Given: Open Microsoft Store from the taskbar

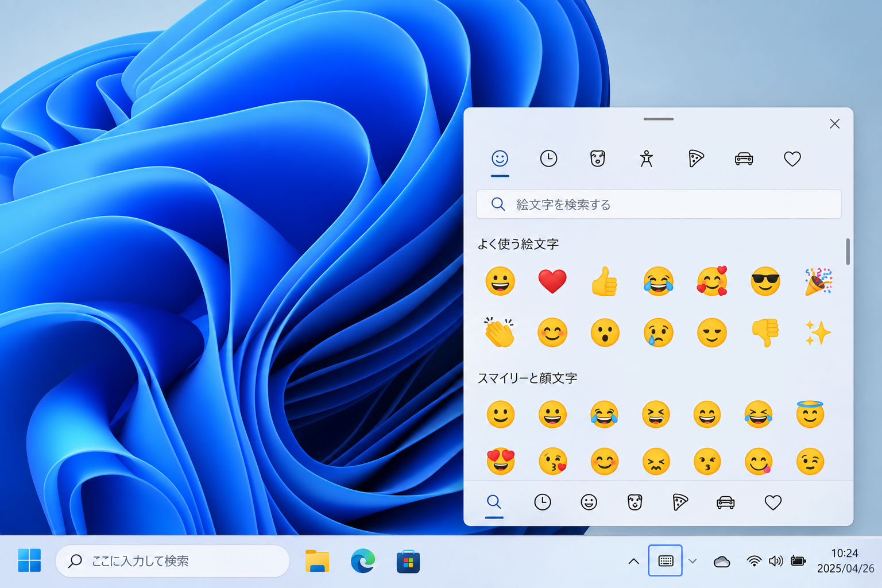Looking at the screenshot, I should 408,561.
